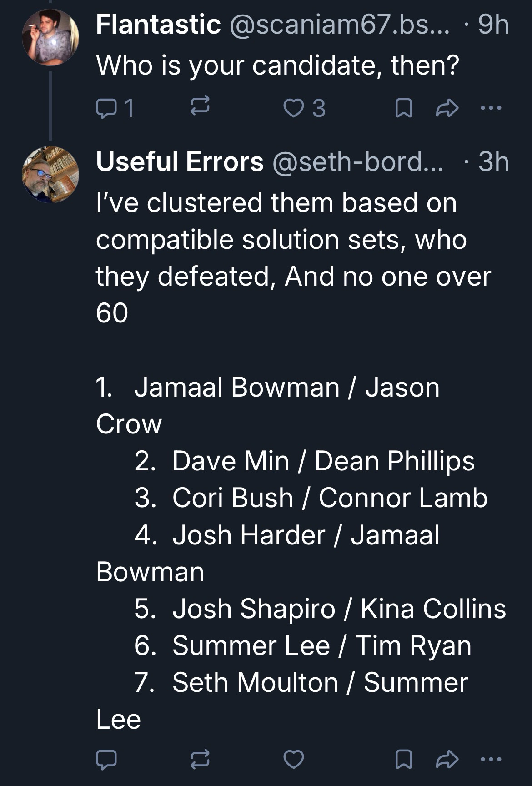Image resolution: width=532 pixels, height=786 pixels.
Task: Open more options on Useful Errors' post
Action: (x=491, y=759)
